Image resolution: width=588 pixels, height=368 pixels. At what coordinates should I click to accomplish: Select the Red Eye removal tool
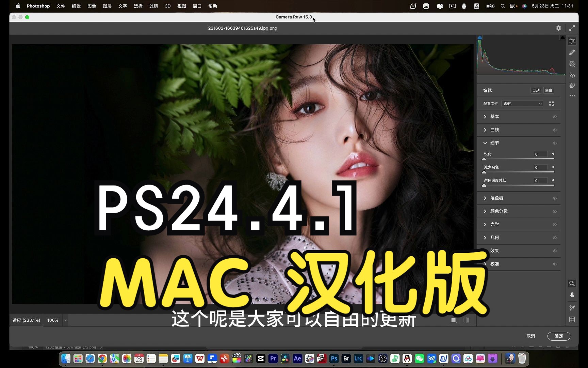572,75
